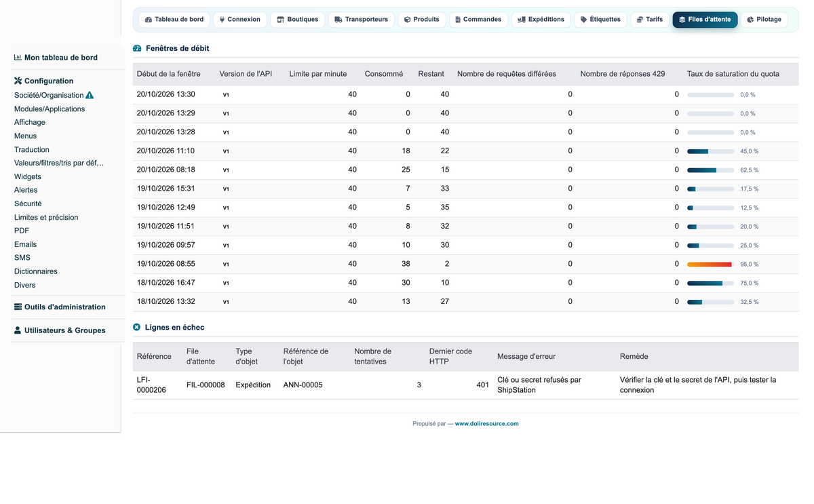Click the server icon beside Outils d'administration
This screenshot has height=504, width=814.
[x=18, y=307]
